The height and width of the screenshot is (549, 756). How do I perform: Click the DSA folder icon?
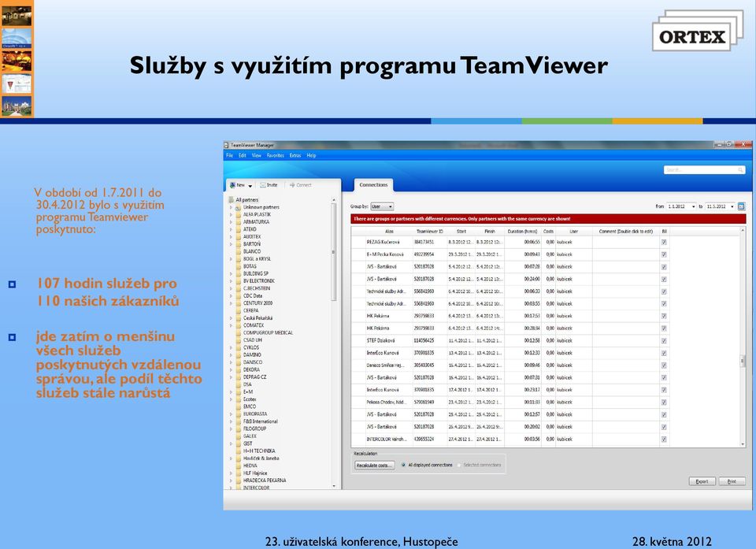tap(238, 384)
